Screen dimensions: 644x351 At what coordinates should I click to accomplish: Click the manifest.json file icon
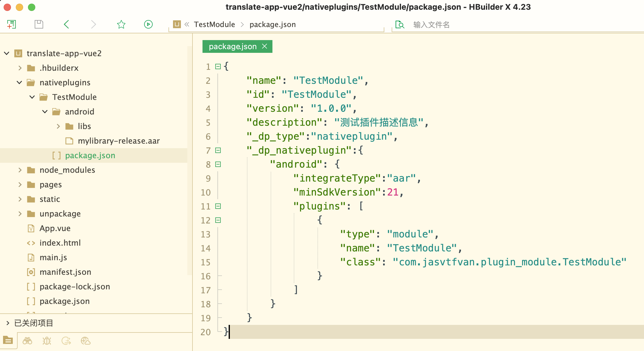pyautogui.click(x=31, y=272)
